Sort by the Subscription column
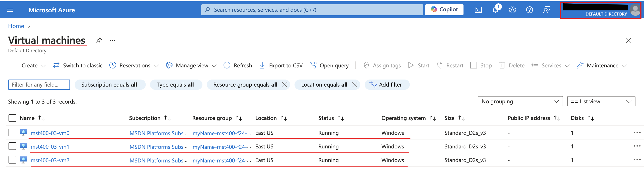The width and height of the screenshot is (644, 185). click(150, 118)
